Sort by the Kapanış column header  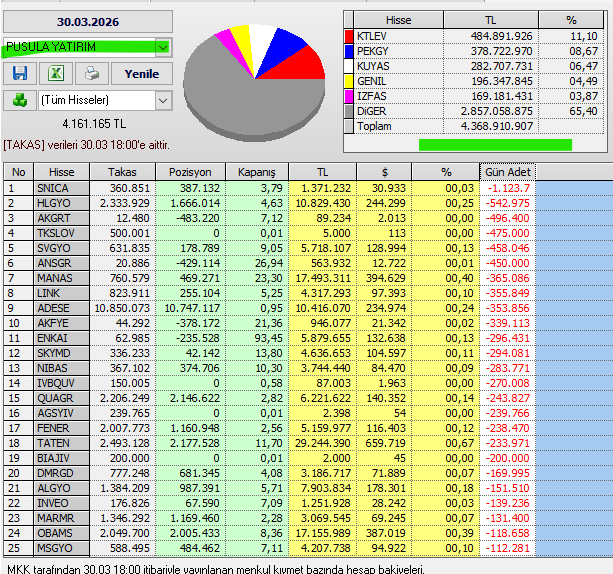[257, 172]
